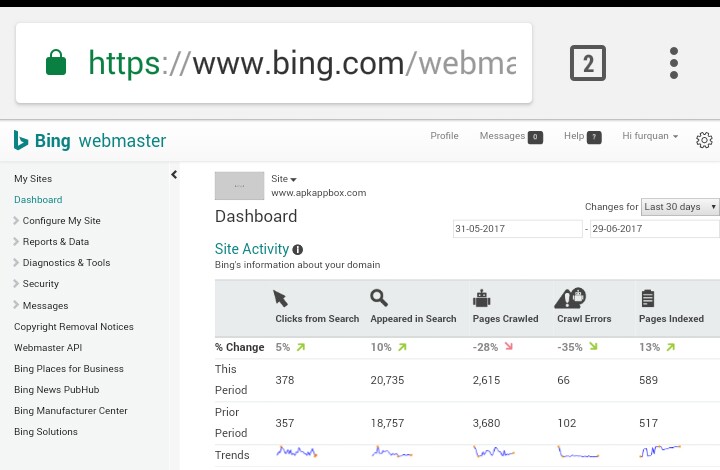Open Copyright Removal Notices
This screenshot has height=470, width=720.
pos(74,327)
